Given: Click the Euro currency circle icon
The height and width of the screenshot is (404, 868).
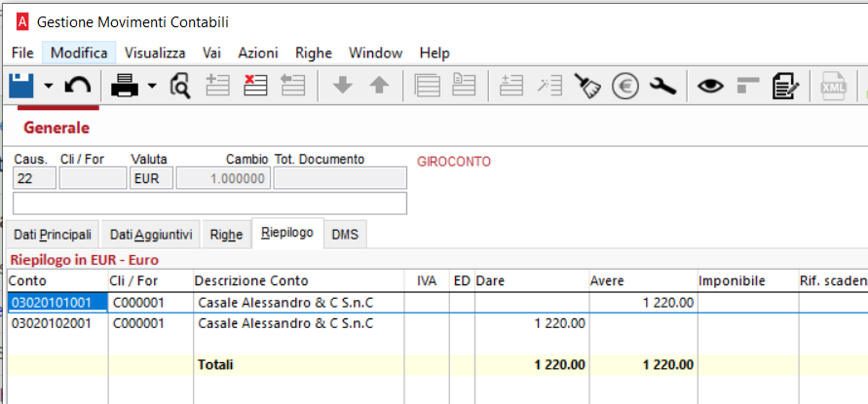Looking at the screenshot, I should (625, 86).
